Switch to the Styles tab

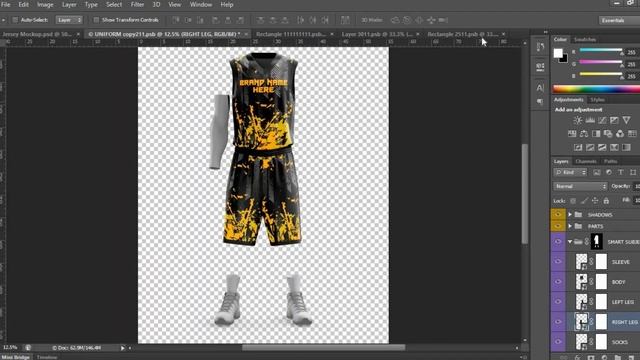597,100
